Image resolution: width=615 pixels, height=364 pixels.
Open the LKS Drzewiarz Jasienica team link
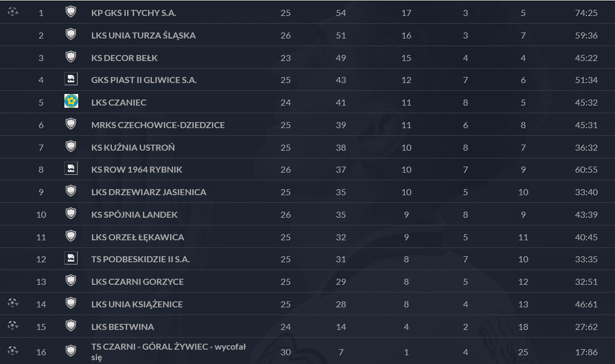pos(149,192)
